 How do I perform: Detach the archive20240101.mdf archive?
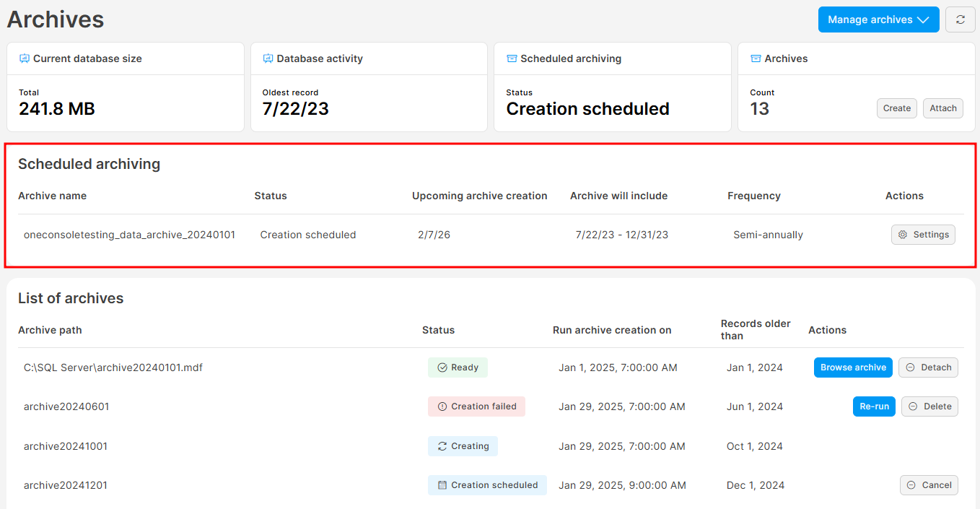click(x=928, y=367)
